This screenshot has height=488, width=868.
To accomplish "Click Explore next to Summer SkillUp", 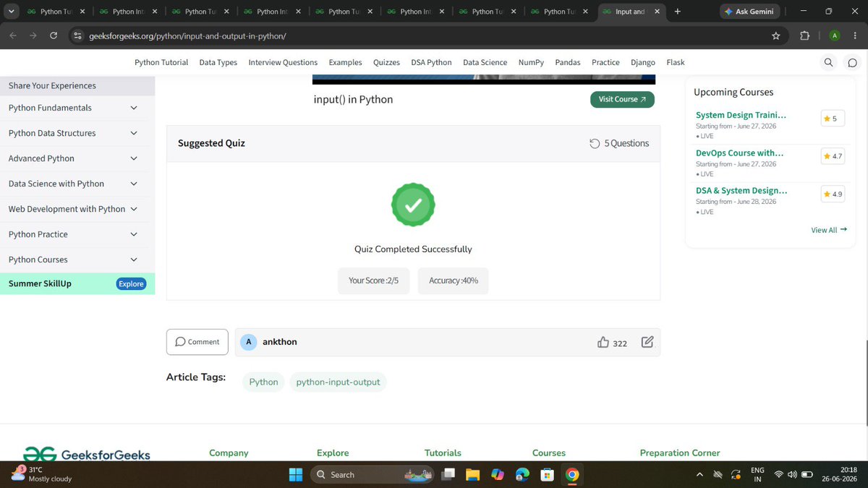I will [x=131, y=284].
